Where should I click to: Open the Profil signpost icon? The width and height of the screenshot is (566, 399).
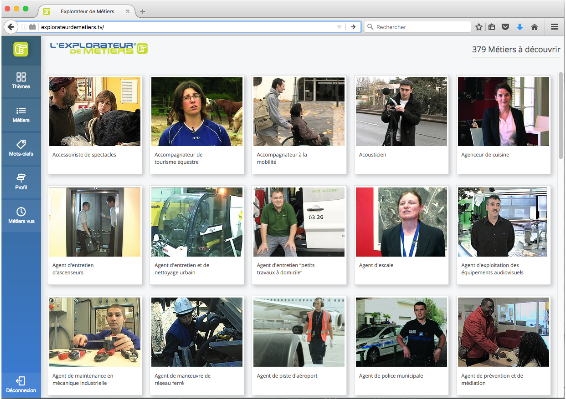[x=21, y=178]
